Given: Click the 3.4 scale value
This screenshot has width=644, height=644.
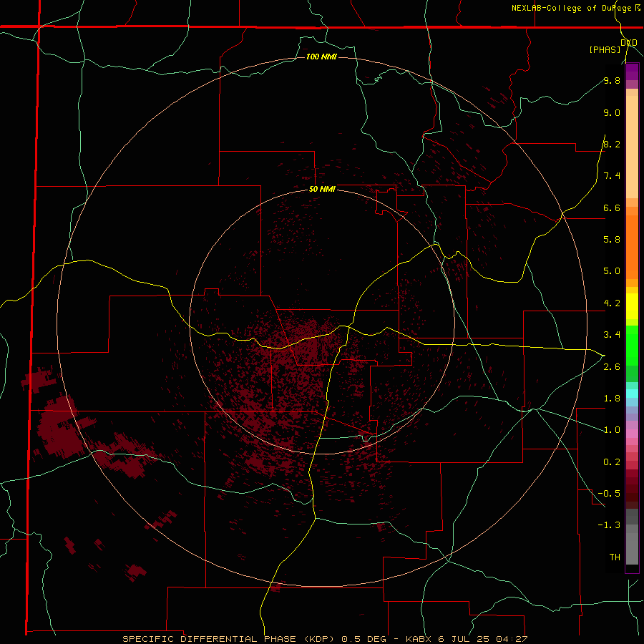Looking at the screenshot, I should point(612,335).
